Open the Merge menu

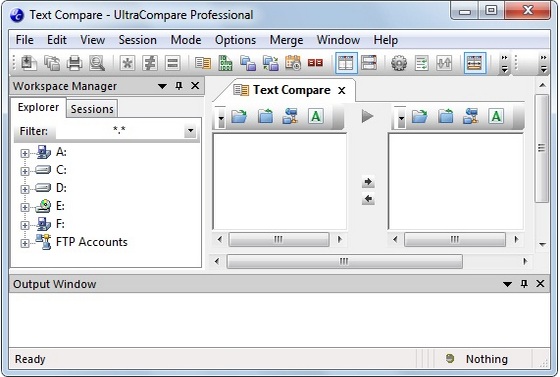tap(286, 40)
